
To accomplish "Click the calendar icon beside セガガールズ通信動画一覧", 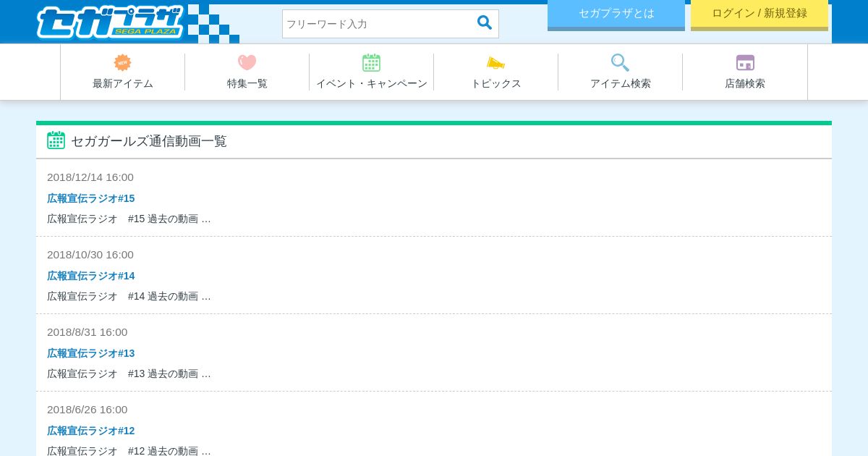I will [x=56, y=140].
